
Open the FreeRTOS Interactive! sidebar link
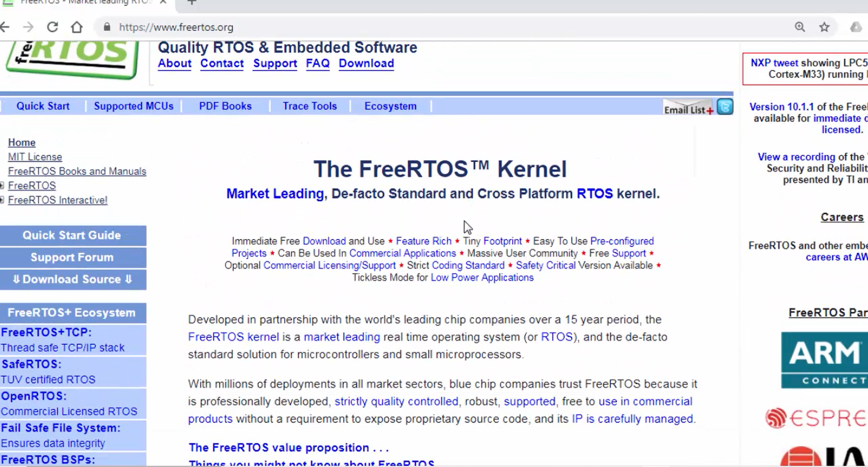point(58,200)
